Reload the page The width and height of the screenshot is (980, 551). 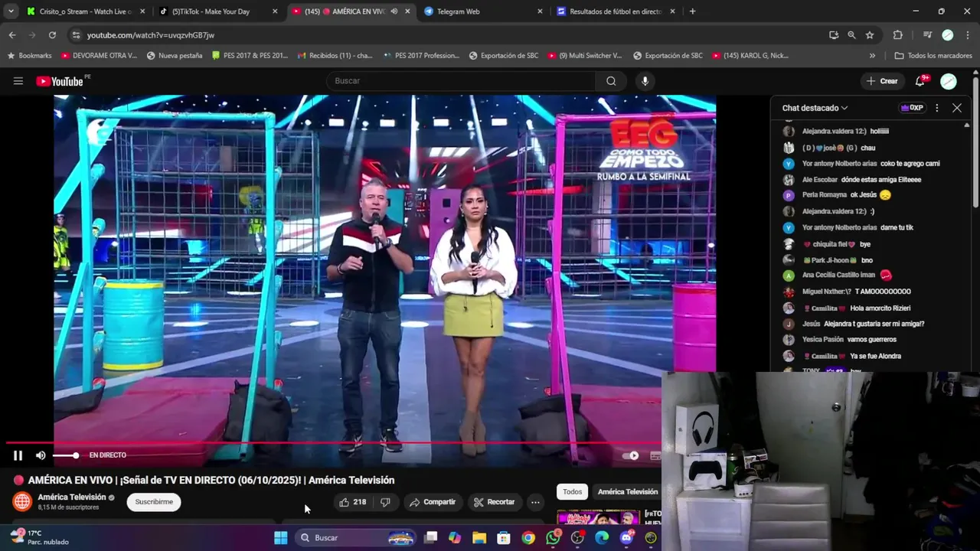point(52,35)
